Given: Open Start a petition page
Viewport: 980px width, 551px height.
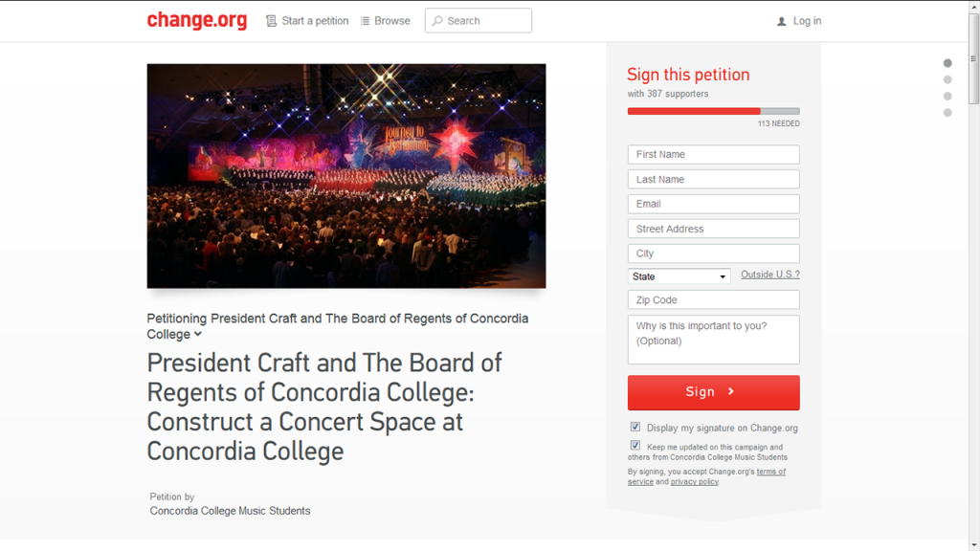Looking at the screenshot, I should [x=315, y=21].
